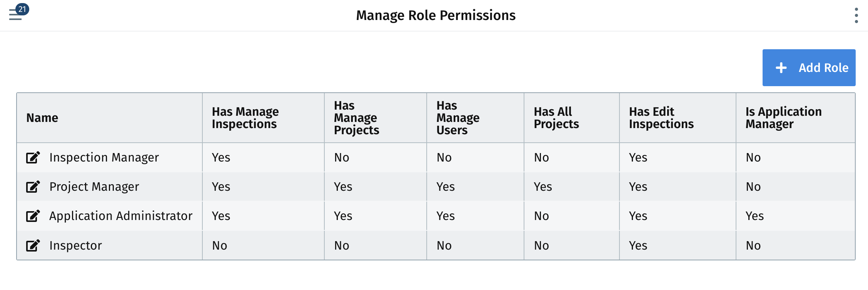Screen dimensions: 868x290
Task: Select the Has Manage Users column header
Action: point(458,118)
